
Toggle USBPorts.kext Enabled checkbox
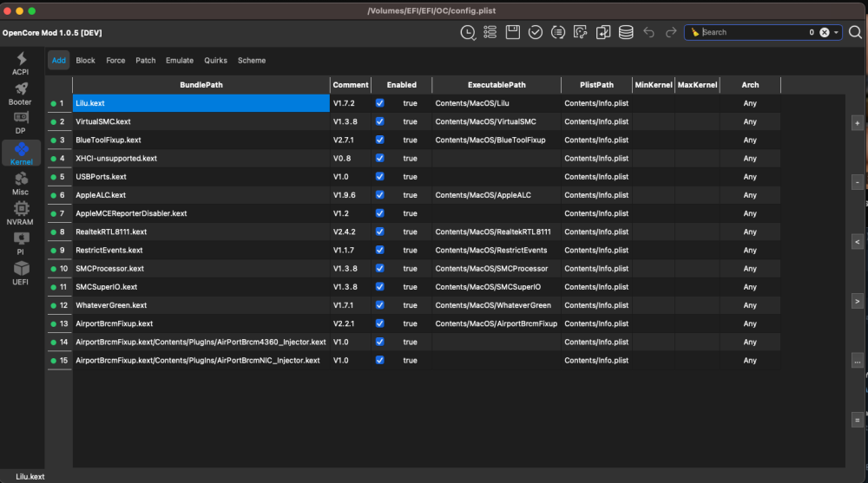point(380,177)
